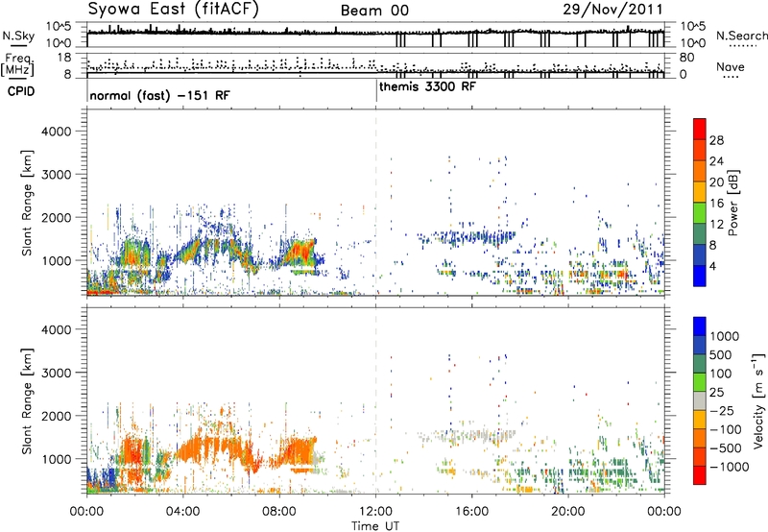
Task: Click '04:00' on the time axis
Action: point(182,512)
